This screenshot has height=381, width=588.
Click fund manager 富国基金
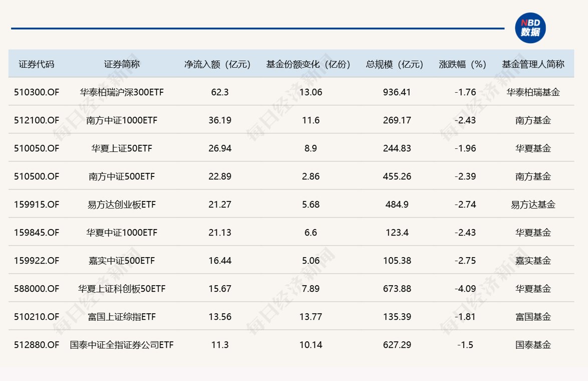point(533,317)
